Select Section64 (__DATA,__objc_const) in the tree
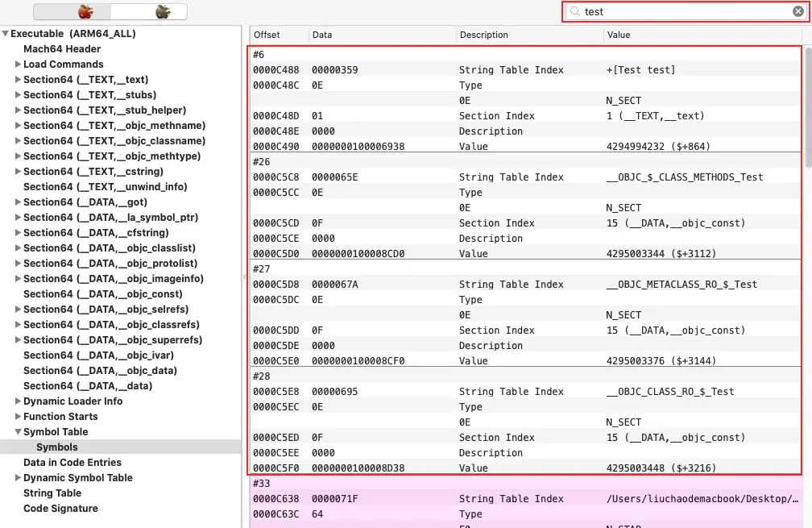The height and width of the screenshot is (528, 812). point(102,294)
